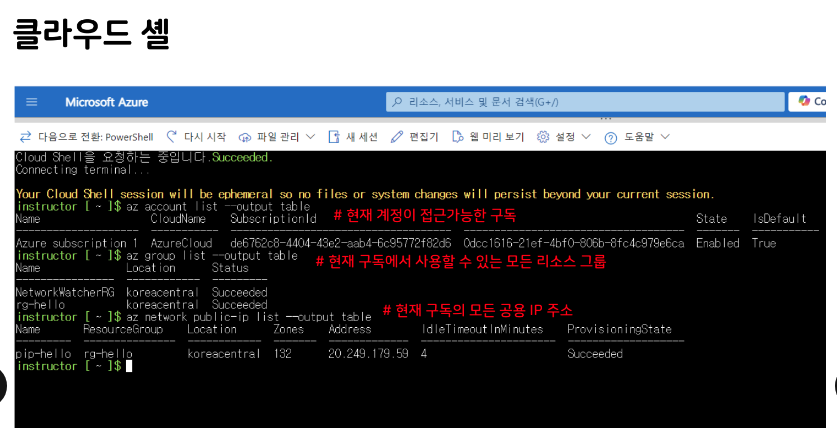Click the help question mark icon
Image resolution: width=837 pixels, height=444 pixels.
coord(611,138)
